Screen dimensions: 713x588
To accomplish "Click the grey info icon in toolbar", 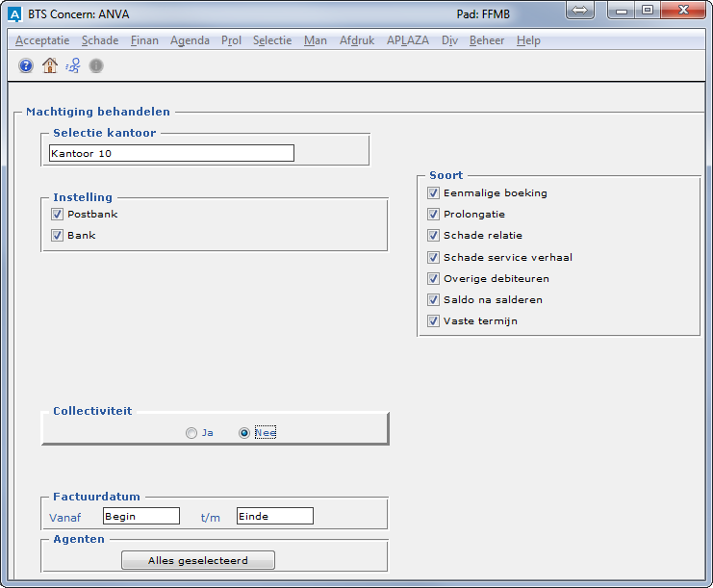I will tap(96, 65).
